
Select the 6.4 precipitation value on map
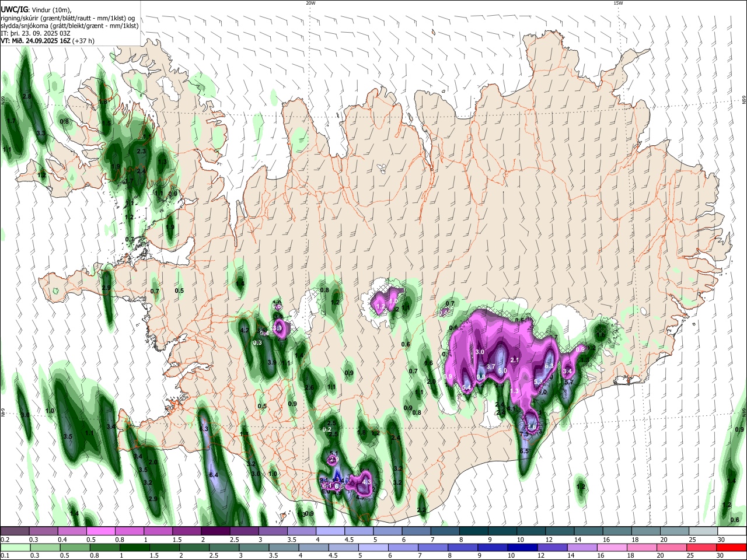(x=214, y=475)
